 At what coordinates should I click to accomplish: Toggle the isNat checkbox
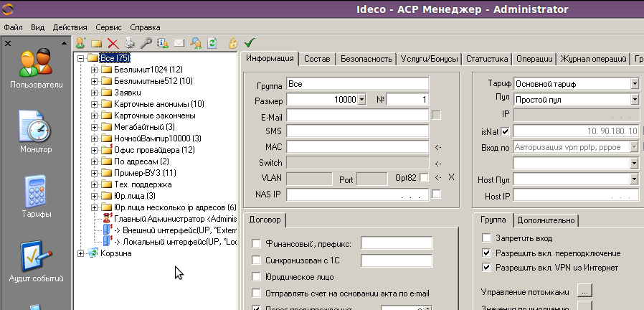(x=505, y=131)
